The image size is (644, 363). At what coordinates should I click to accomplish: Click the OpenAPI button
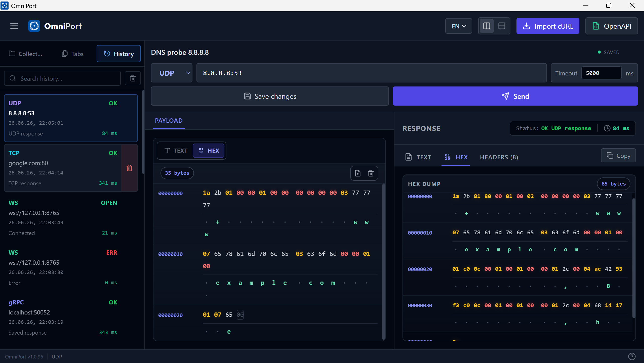[x=612, y=26]
